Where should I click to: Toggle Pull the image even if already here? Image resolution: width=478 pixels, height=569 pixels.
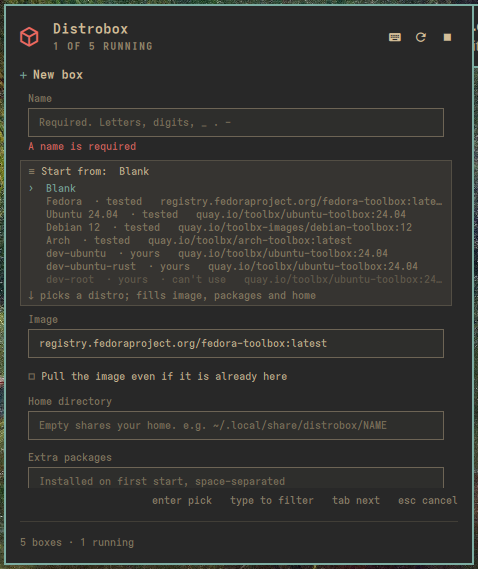(158, 376)
